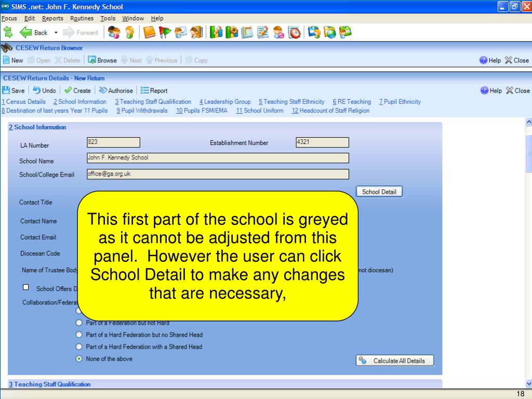This screenshot has width=532, height=399.
Task: Tick the School Offers checkbox
Action: point(26,287)
